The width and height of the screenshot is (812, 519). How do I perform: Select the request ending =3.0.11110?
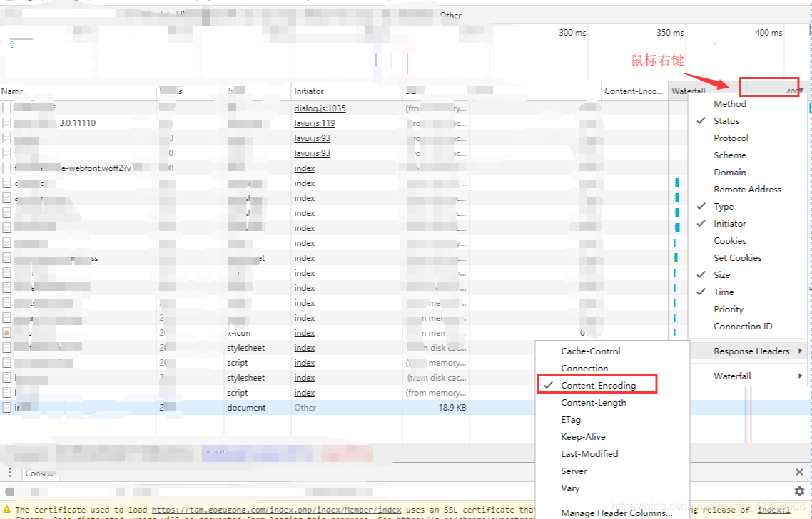334,123
